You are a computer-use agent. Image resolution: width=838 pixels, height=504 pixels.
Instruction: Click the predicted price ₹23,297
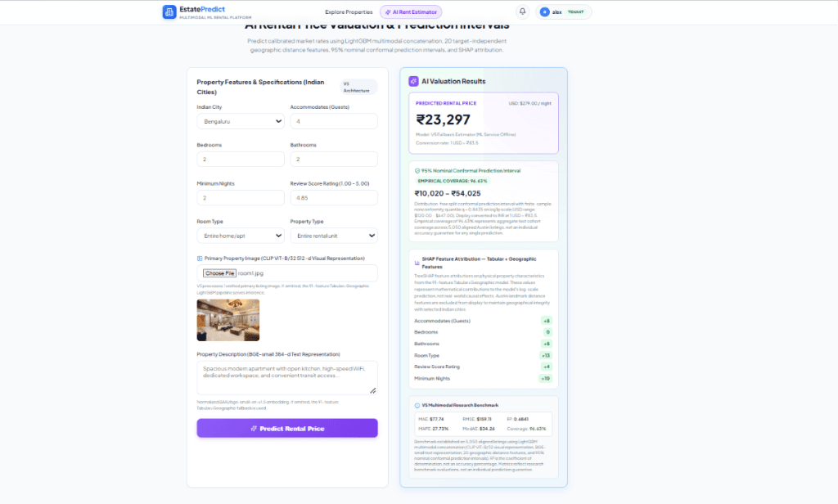(443, 119)
